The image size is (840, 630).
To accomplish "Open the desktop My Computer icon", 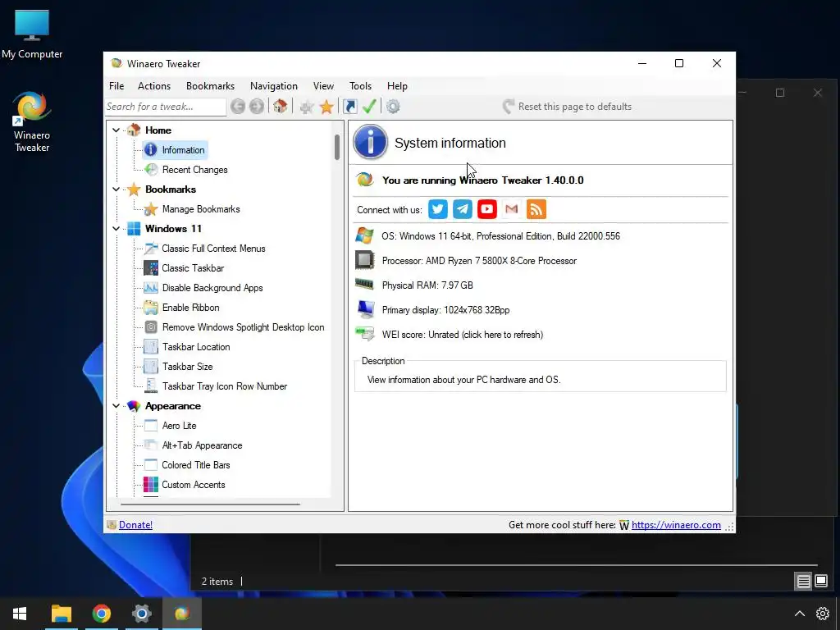I will tap(32, 34).
